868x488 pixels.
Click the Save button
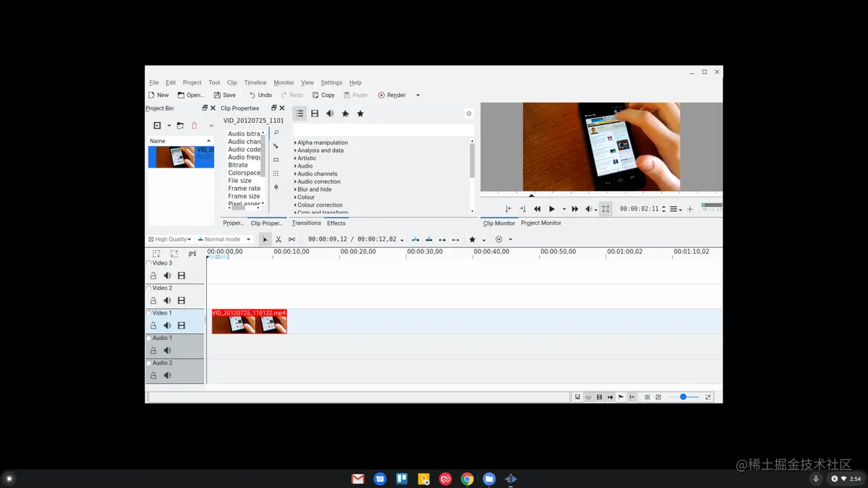click(224, 95)
